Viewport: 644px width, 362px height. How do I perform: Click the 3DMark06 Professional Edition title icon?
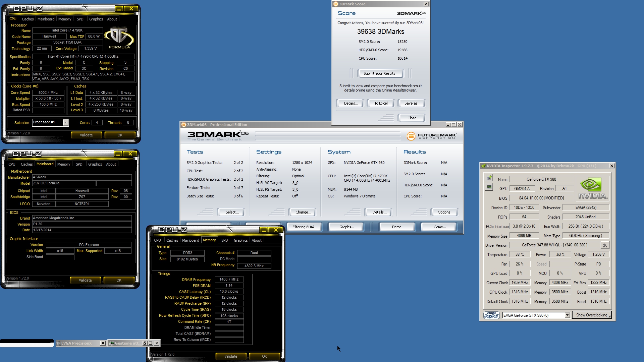(x=183, y=125)
